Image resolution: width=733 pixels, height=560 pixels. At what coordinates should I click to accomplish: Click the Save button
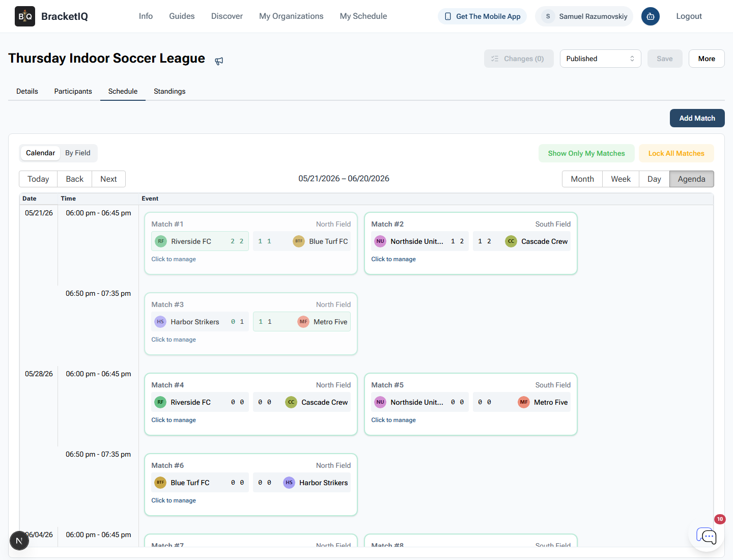(665, 59)
